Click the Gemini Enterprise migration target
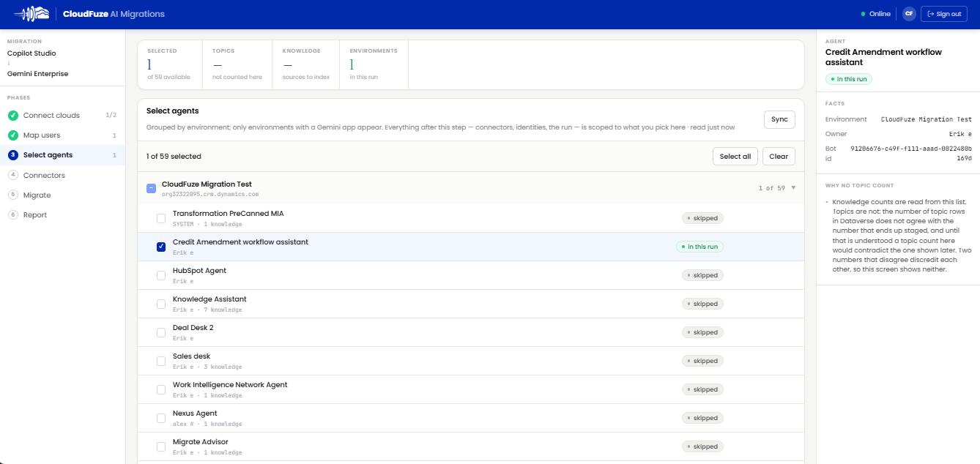 [38, 74]
